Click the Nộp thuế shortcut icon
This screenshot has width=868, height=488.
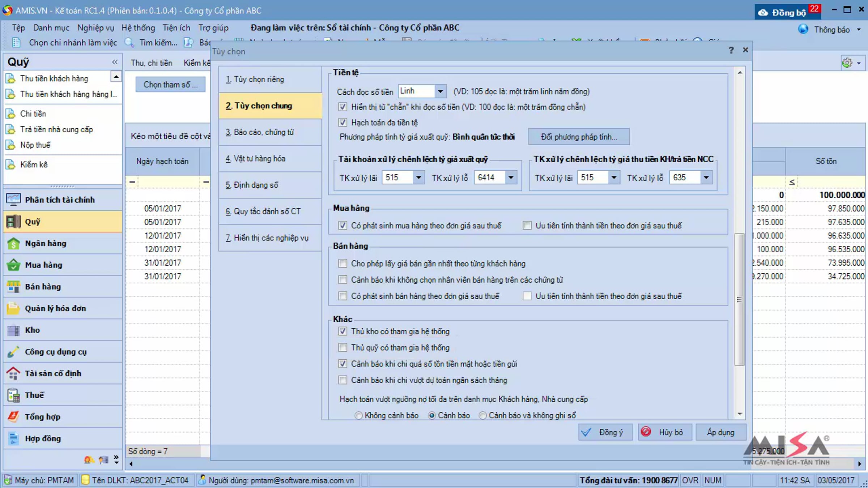coord(11,145)
